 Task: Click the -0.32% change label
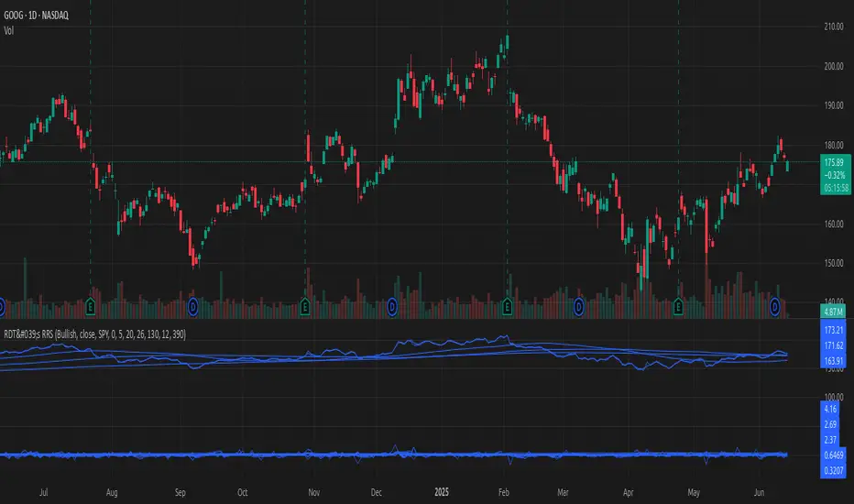coord(835,175)
